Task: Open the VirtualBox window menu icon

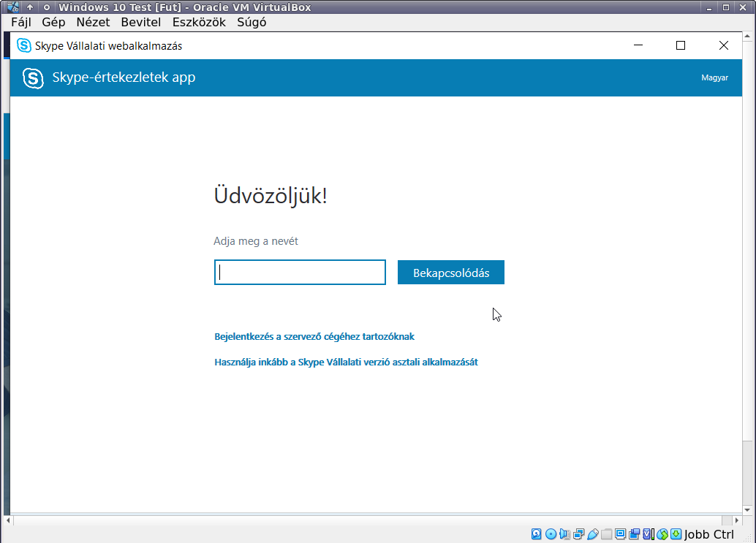Action: (13, 7)
